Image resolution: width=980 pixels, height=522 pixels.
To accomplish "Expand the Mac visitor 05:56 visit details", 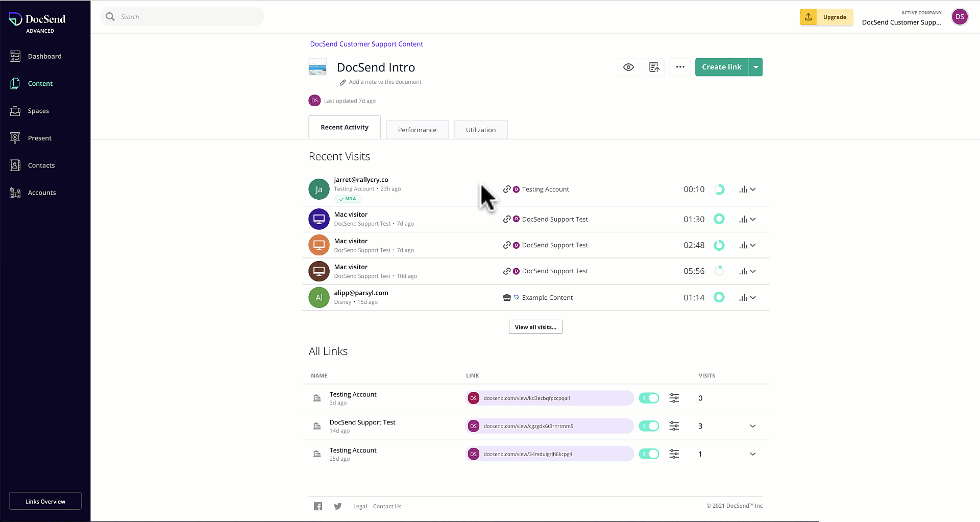I will 753,271.
